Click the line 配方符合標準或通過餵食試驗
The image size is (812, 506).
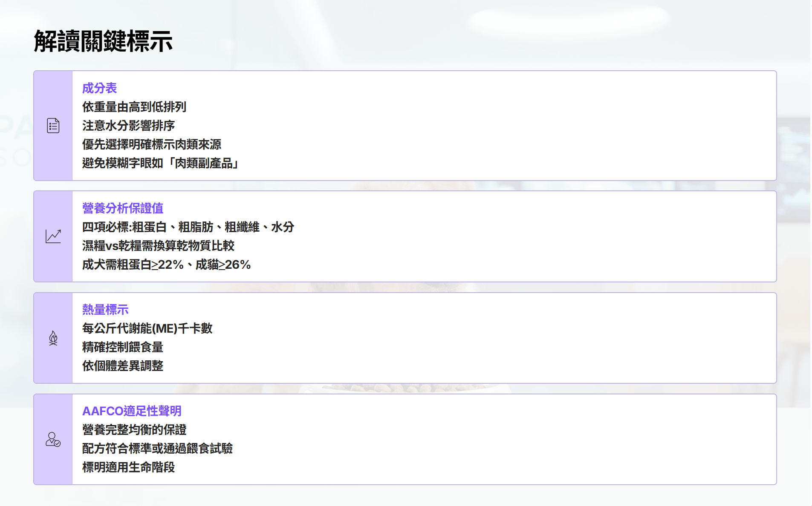click(157, 448)
